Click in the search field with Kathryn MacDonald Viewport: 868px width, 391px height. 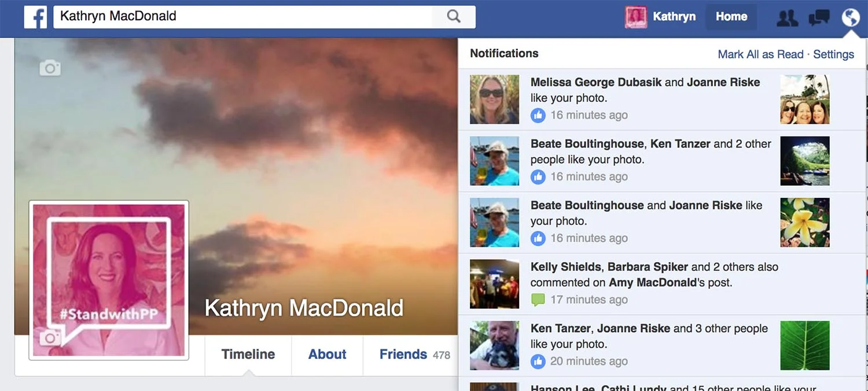click(243, 17)
